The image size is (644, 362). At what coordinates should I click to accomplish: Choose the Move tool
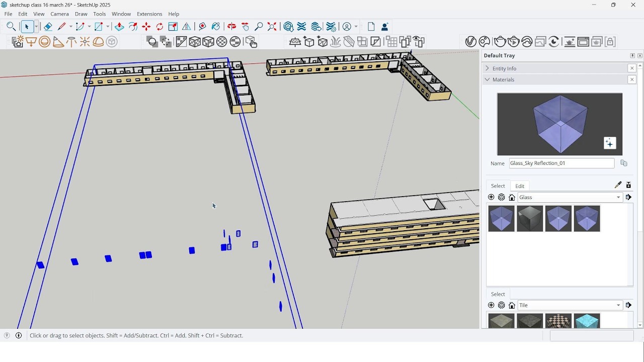point(146,27)
